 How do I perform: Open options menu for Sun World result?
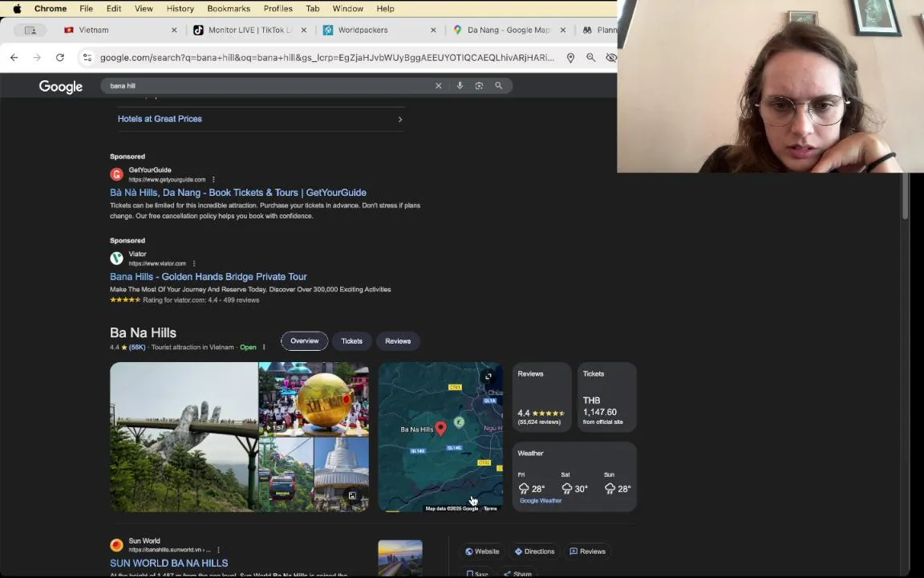coord(218,550)
